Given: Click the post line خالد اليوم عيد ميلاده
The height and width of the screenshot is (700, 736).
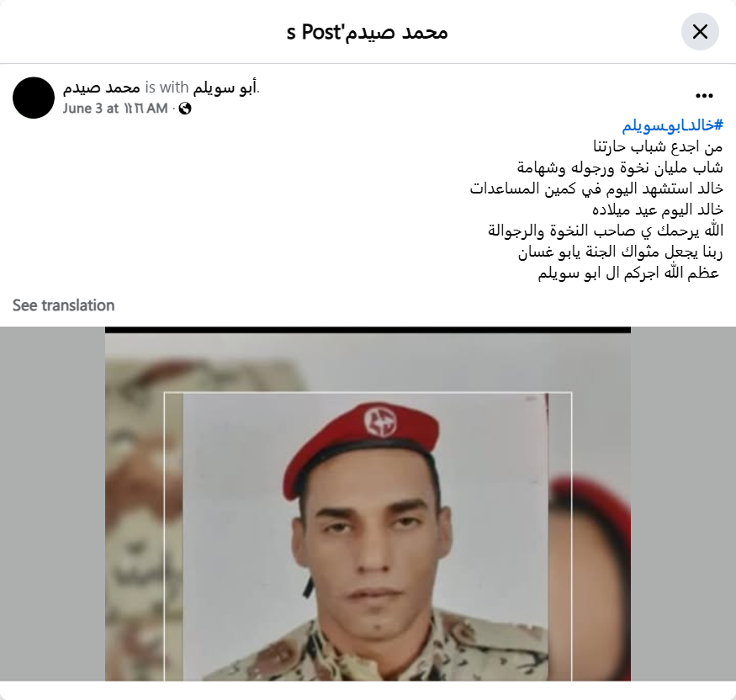Looking at the screenshot, I should point(658,209).
